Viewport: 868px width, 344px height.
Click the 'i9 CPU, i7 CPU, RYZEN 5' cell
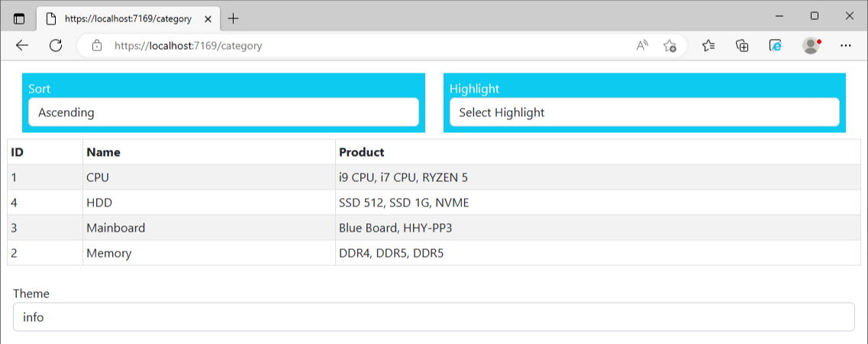coord(598,177)
